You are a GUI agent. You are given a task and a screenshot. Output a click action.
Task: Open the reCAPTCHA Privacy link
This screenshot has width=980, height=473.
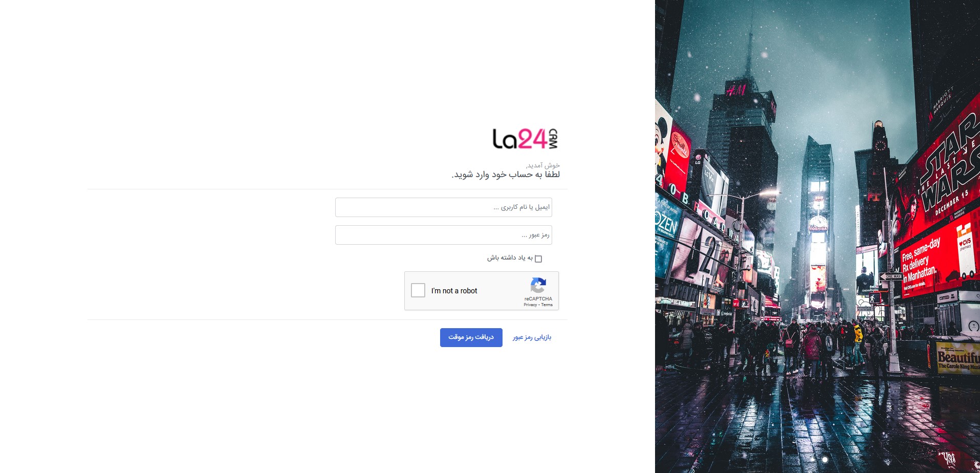click(530, 305)
